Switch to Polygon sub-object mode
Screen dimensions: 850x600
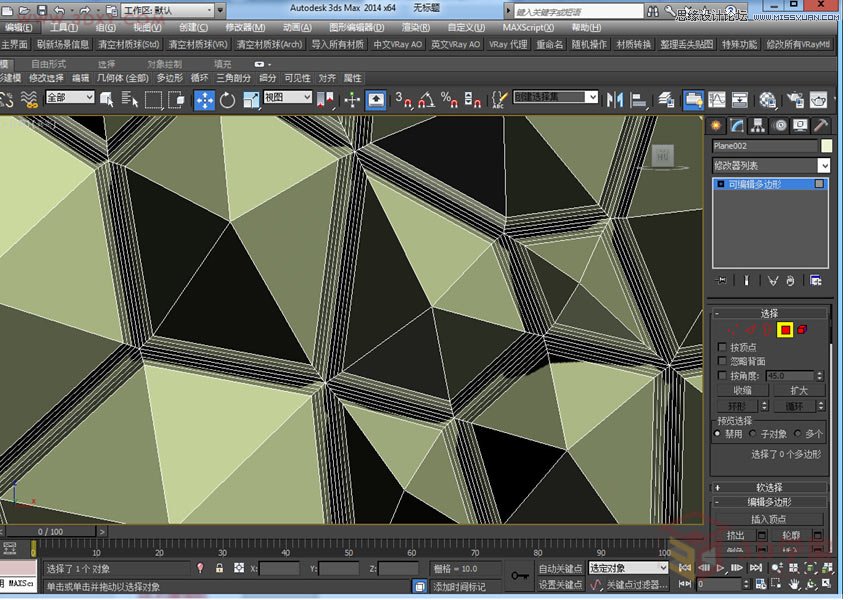[x=785, y=329]
